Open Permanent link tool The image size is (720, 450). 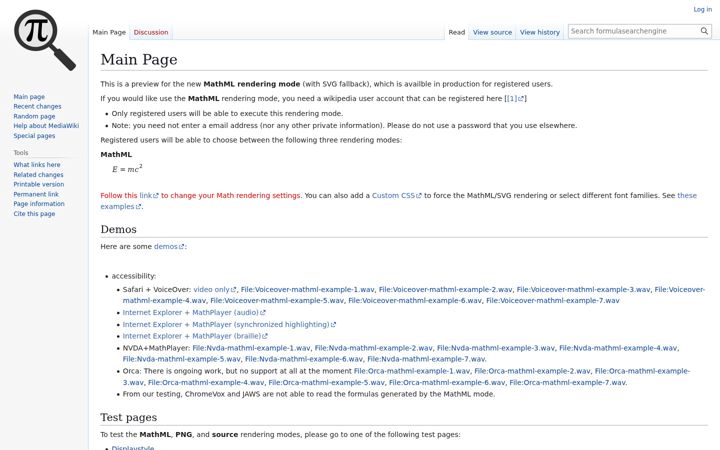36,194
